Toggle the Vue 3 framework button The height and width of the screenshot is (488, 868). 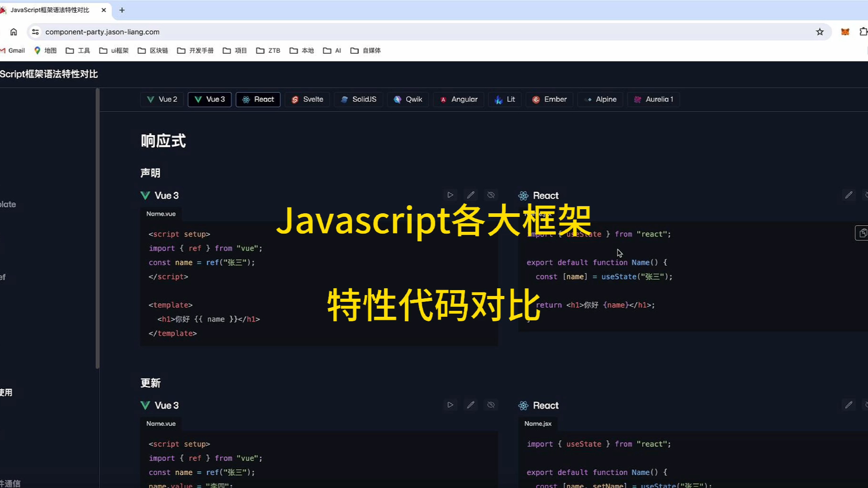point(210,99)
